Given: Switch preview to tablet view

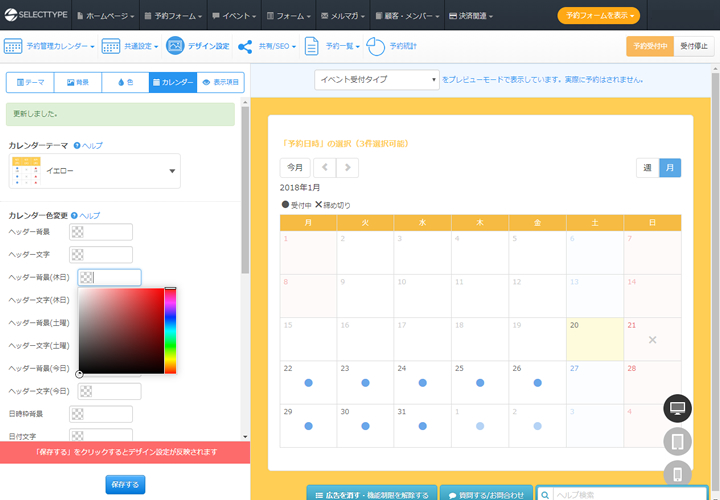Looking at the screenshot, I should click(x=677, y=441).
